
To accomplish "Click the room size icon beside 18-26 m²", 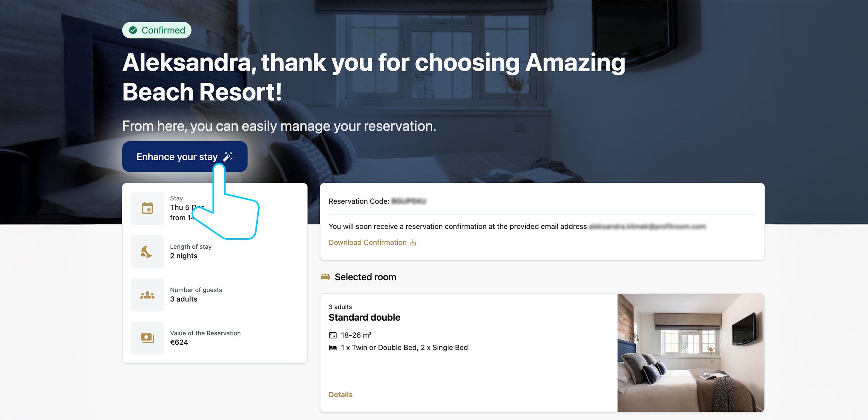I will (333, 334).
